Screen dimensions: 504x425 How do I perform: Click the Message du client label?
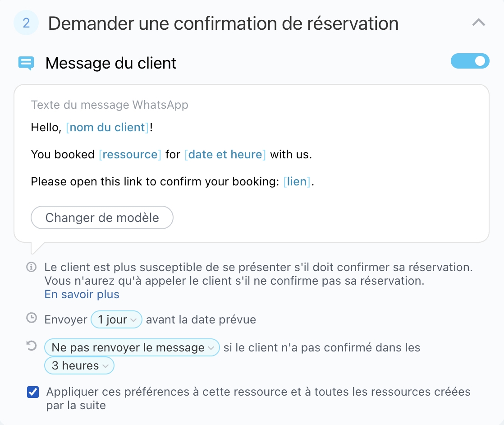[x=111, y=63]
